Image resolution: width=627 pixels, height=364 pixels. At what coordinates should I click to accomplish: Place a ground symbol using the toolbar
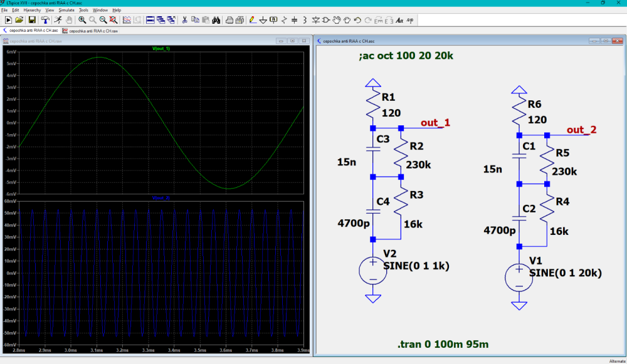point(263,20)
